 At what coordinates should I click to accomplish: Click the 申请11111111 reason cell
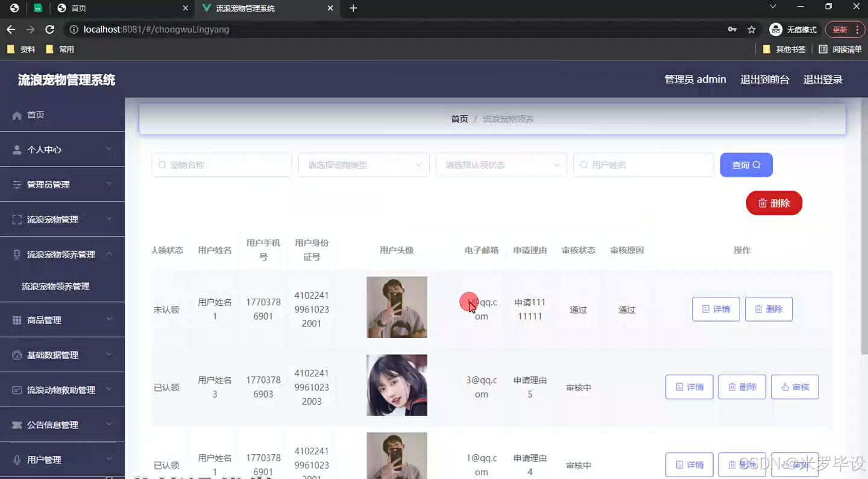(x=530, y=309)
